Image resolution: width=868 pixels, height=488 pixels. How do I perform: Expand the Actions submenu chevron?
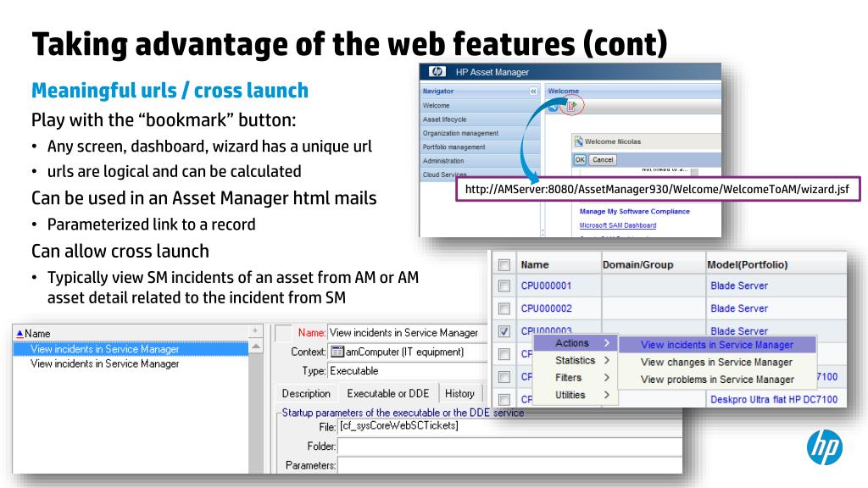tap(607, 343)
